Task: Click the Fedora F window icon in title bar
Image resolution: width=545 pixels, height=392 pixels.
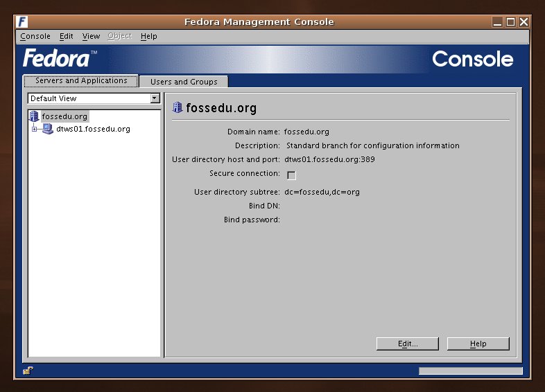Action: click(22, 22)
